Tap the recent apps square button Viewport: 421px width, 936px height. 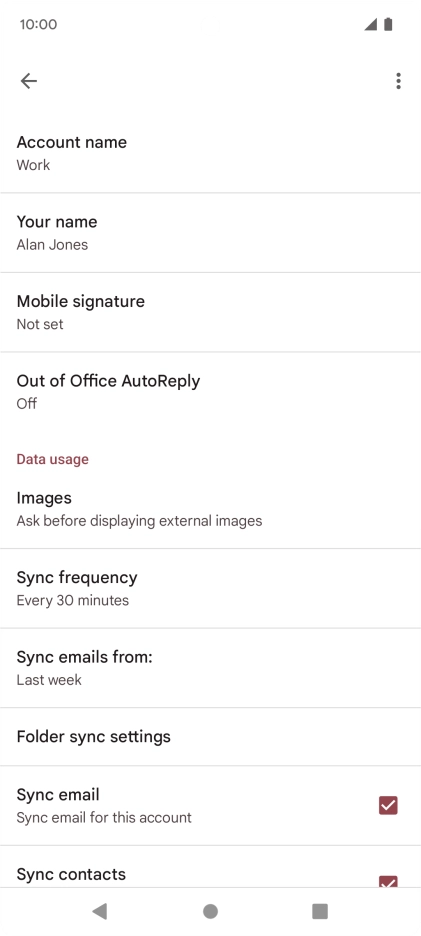(320, 911)
